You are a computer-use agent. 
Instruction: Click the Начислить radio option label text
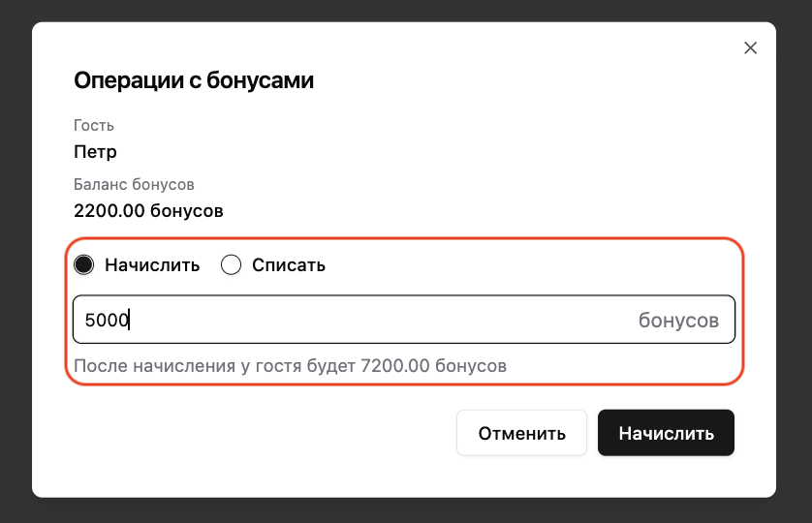pos(152,265)
